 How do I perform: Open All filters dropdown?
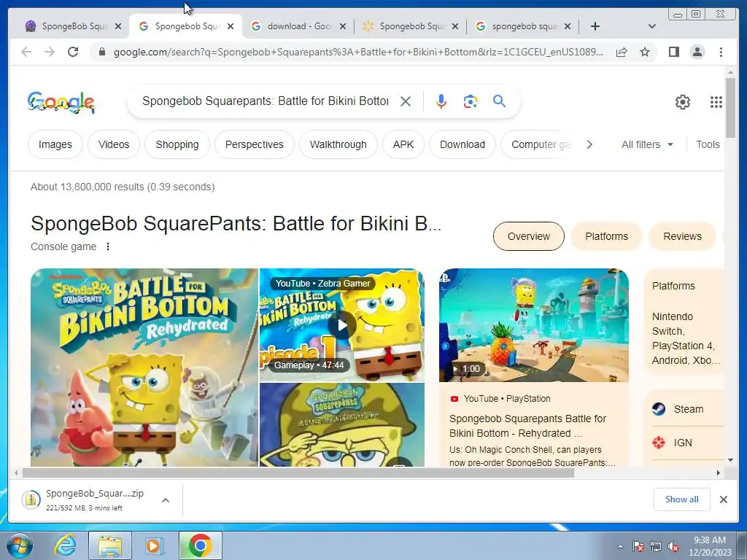click(647, 144)
